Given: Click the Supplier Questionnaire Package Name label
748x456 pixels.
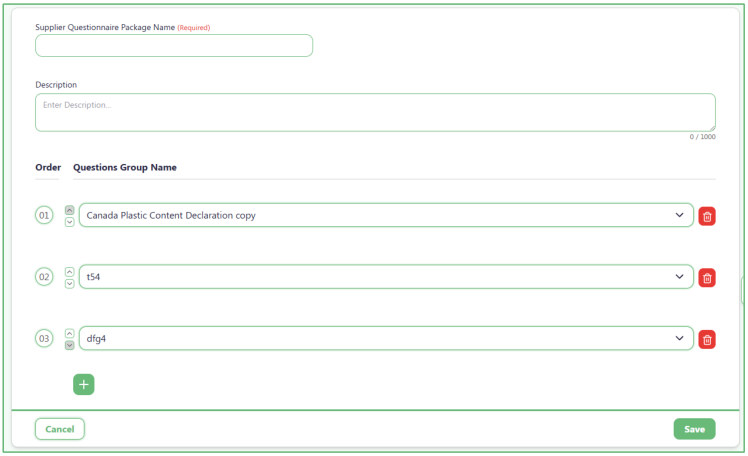Looking at the screenshot, I should pyautogui.click(x=105, y=27).
